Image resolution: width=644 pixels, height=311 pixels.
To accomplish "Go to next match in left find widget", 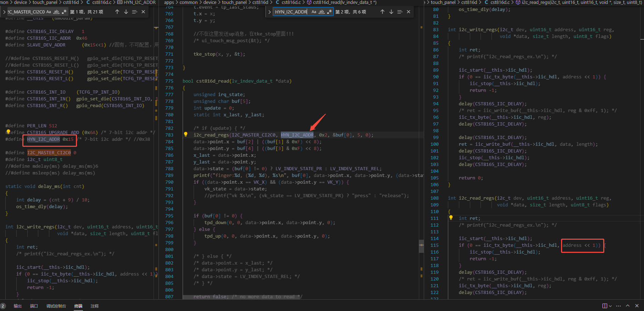I will click(126, 12).
